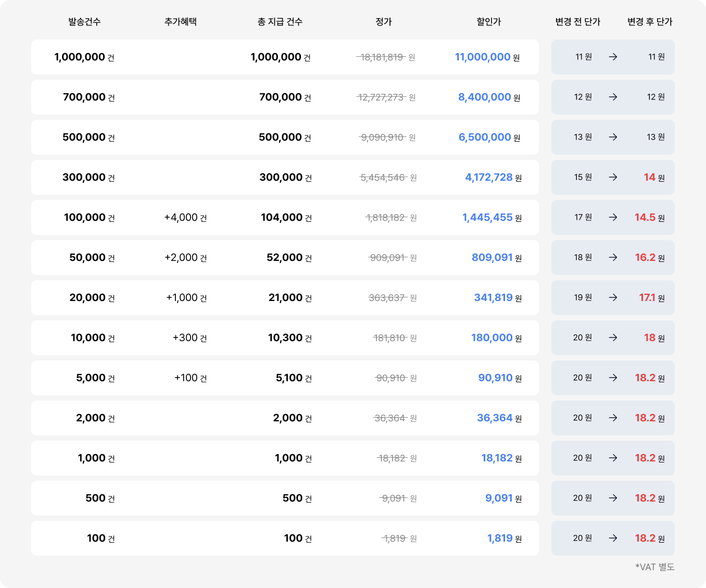706x588 pixels.
Task: Select the 발송건수 column header
Action: click(x=84, y=22)
